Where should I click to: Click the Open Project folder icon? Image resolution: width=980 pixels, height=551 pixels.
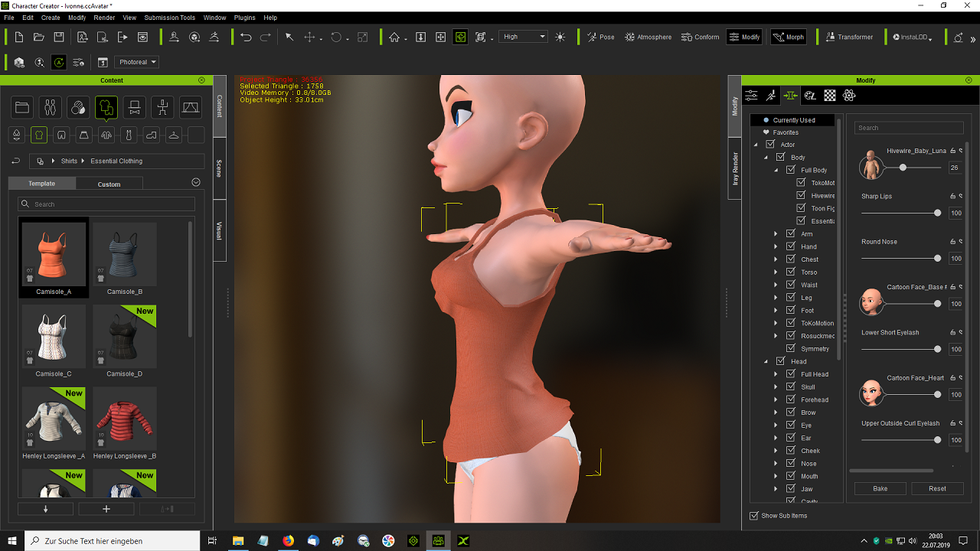pos(38,37)
